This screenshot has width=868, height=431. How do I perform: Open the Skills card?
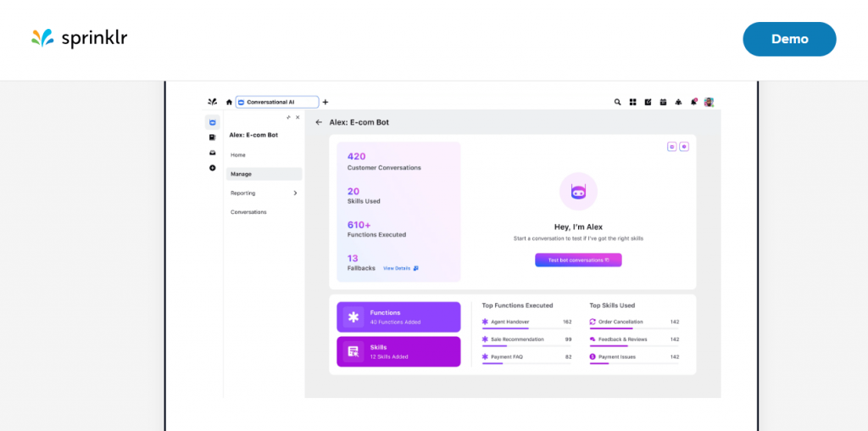[398, 352]
